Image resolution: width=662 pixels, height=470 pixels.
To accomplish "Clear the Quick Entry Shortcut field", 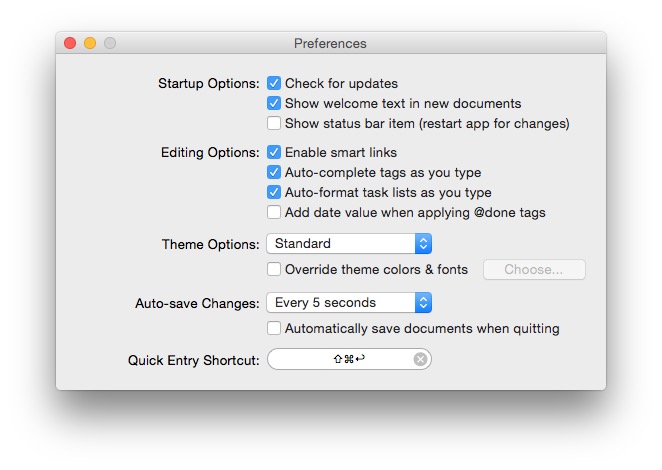I will 421,359.
